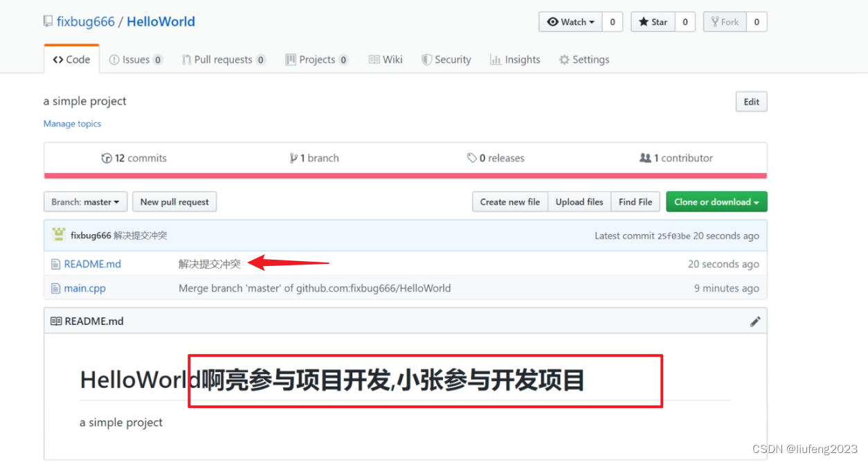This screenshot has height=462, width=868.
Task: Click Create new file button
Action: 510,202
